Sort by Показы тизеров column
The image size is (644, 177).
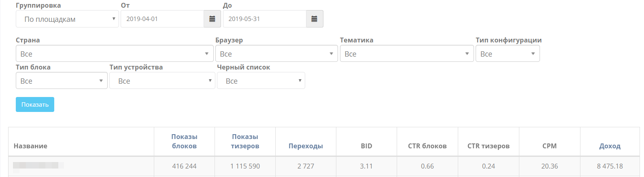(x=245, y=141)
